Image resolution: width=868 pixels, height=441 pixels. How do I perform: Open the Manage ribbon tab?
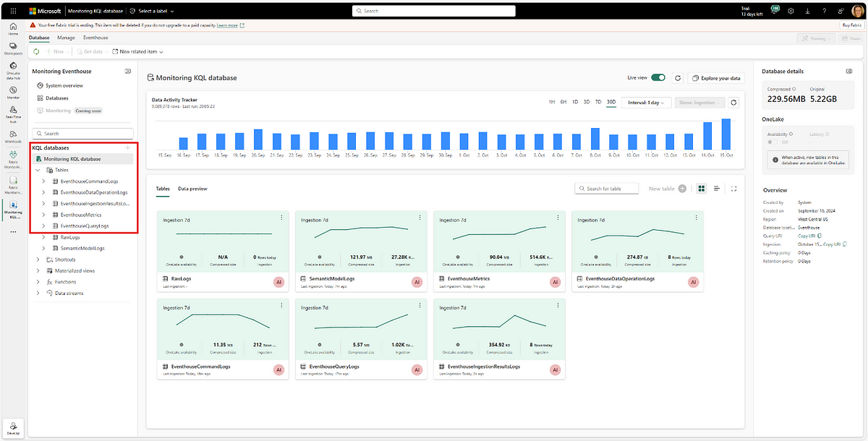(x=66, y=36)
